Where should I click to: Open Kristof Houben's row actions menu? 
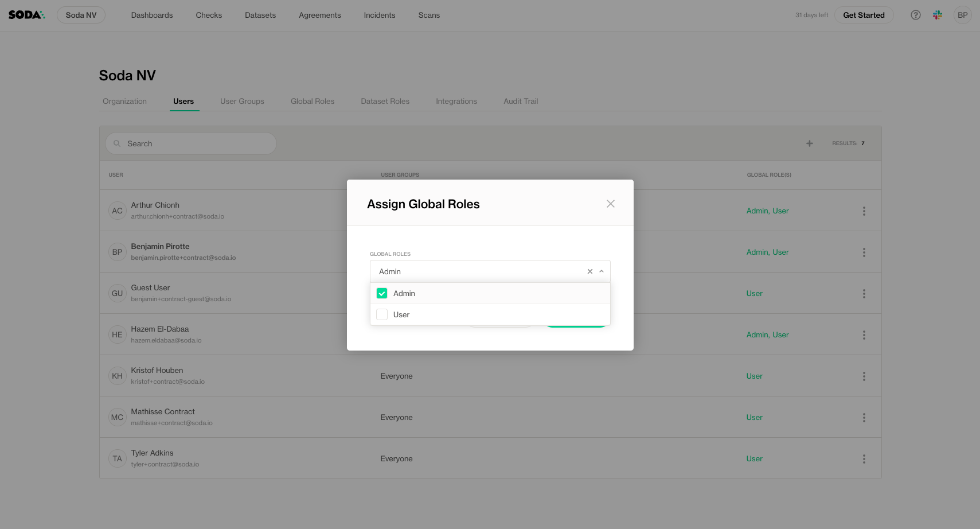pos(864,376)
